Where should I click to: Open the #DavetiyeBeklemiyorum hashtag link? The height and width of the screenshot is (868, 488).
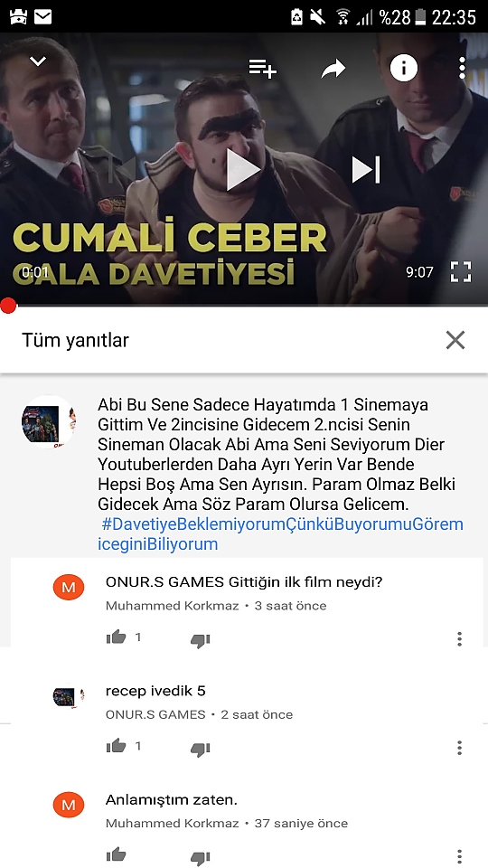(x=280, y=534)
